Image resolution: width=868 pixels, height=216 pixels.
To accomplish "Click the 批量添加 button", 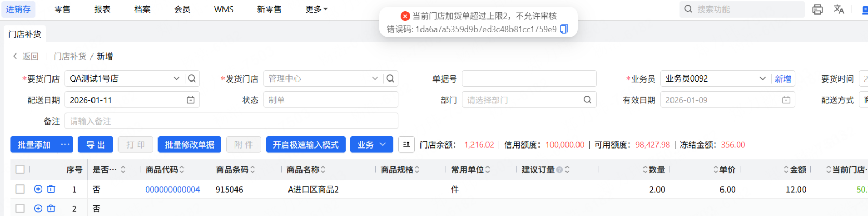I will [34, 144].
